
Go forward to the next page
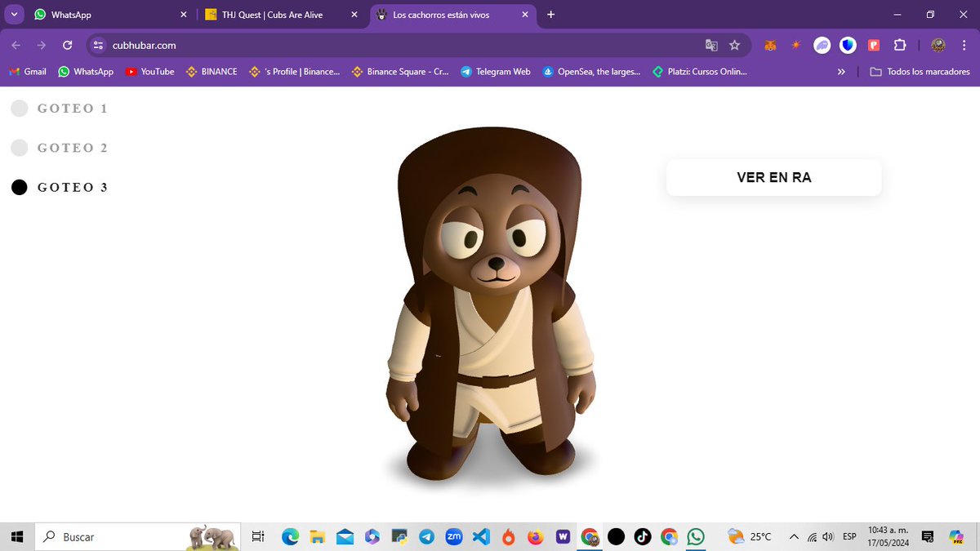(42, 46)
